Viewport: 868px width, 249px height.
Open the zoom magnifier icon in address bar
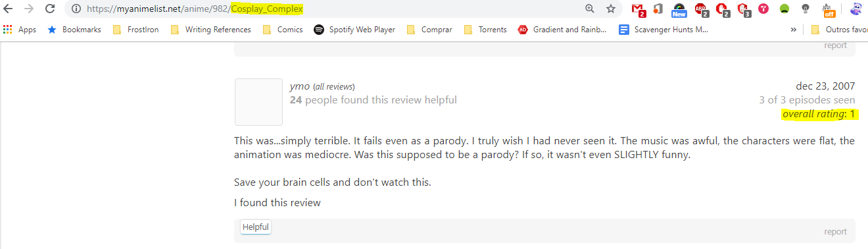[x=590, y=9]
